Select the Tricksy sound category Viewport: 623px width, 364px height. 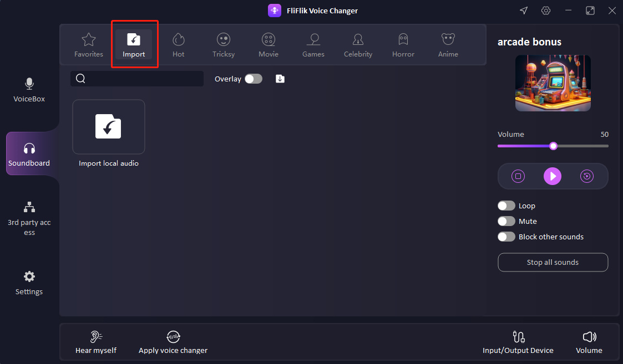click(224, 45)
